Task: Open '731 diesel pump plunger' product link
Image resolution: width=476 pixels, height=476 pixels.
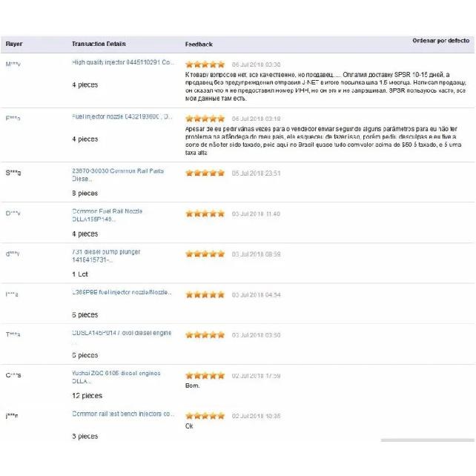Action: point(106,256)
